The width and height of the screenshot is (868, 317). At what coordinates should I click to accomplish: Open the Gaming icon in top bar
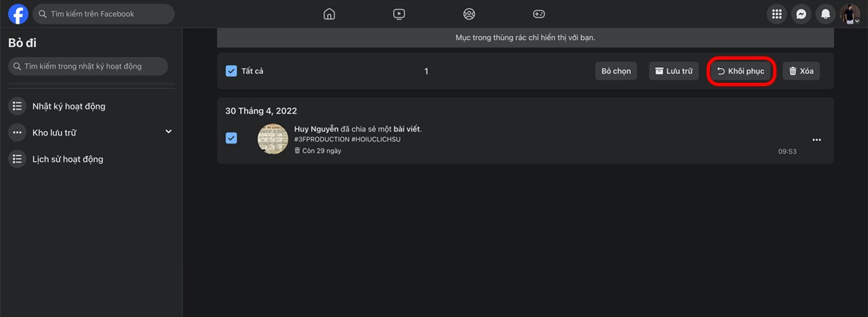coord(538,14)
